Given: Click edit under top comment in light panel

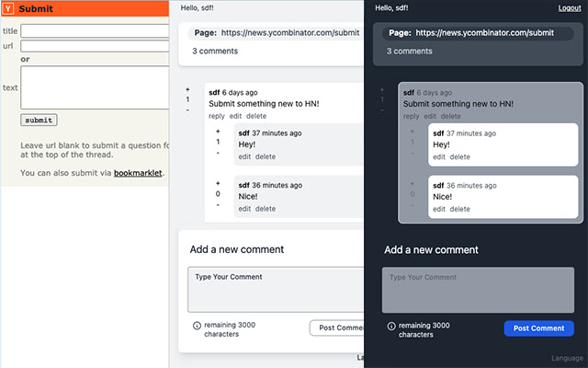Looking at the screenshot, I should coord(235,116).
